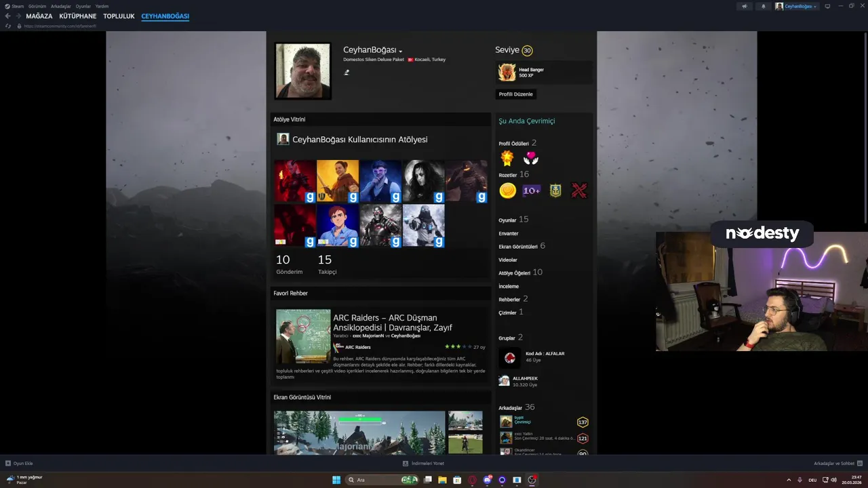Open Discord from the taskbar
Viewport: 868px width, 488px height.
click(488, 480)
